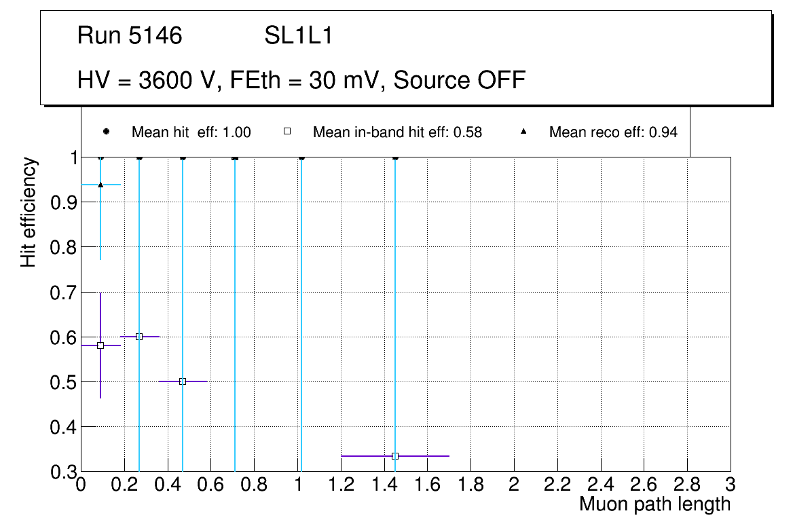Select the open square marker at efficiency 0.6
Screen dimensions: 812x524
pos(139,337)
